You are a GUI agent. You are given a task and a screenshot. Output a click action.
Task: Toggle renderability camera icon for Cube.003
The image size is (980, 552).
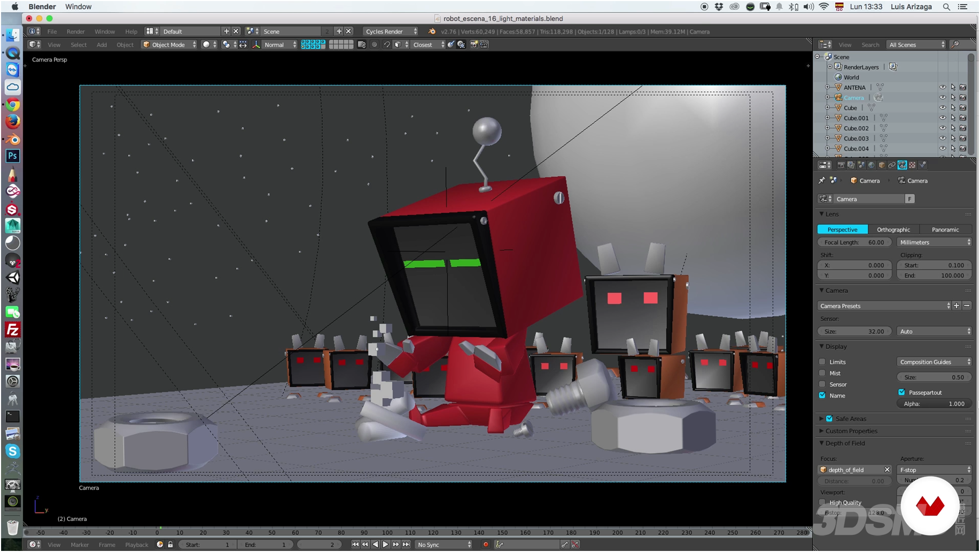[963, 138]
